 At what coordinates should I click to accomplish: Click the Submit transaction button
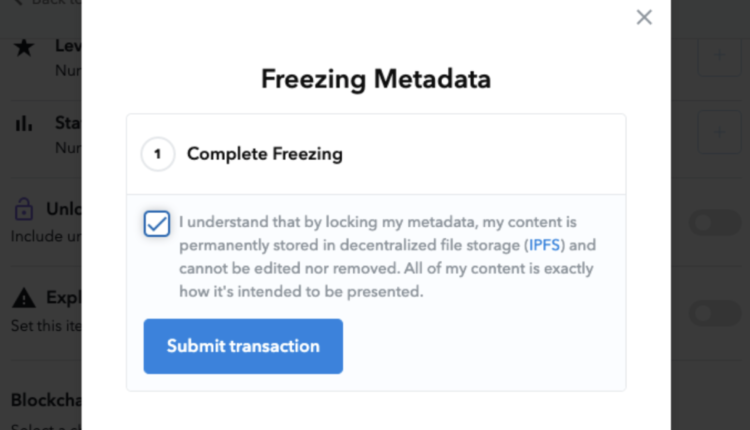click(x=243, y=346)
